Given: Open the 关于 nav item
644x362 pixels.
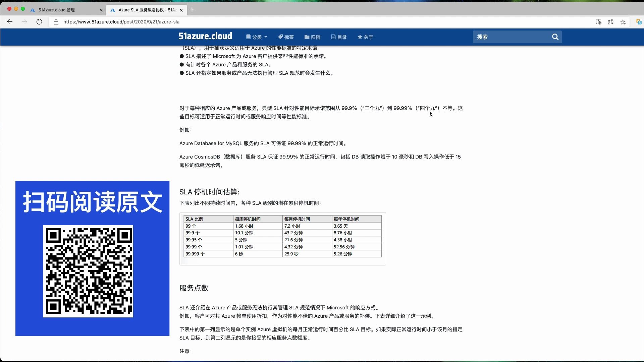Looking at the screenshot, I should 365,37.
